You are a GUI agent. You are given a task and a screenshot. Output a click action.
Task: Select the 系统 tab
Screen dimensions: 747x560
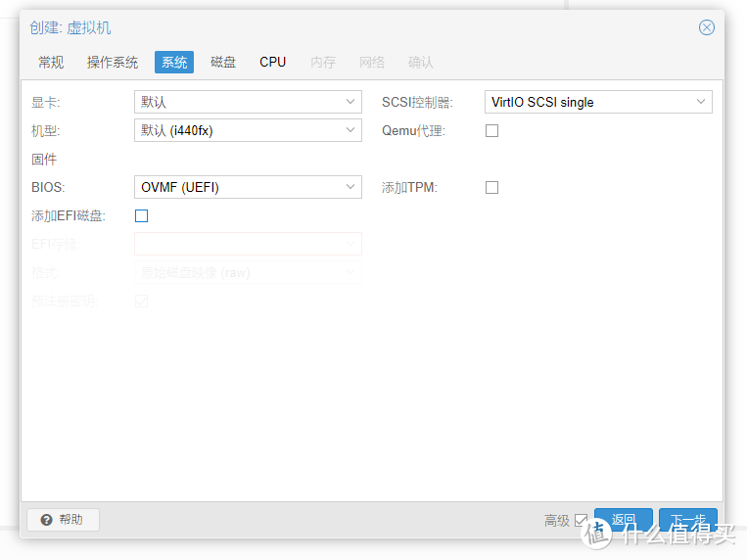click(x=174, y=62)
